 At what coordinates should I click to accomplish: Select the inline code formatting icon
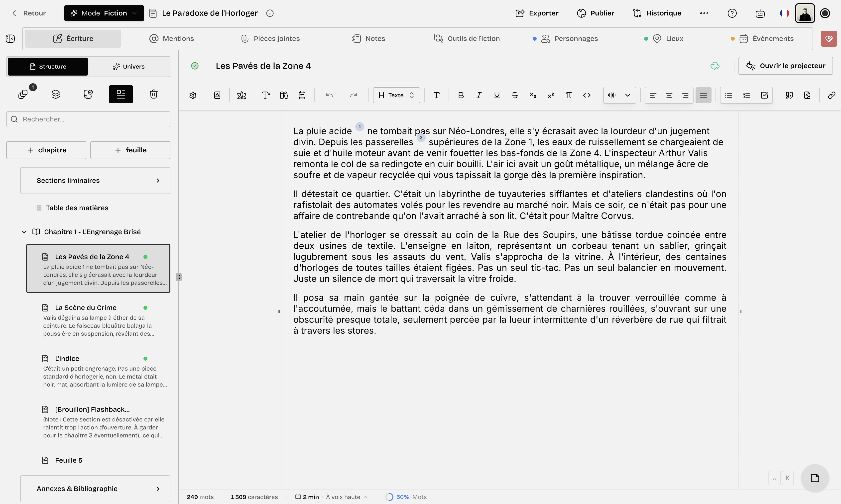[587, 95]
